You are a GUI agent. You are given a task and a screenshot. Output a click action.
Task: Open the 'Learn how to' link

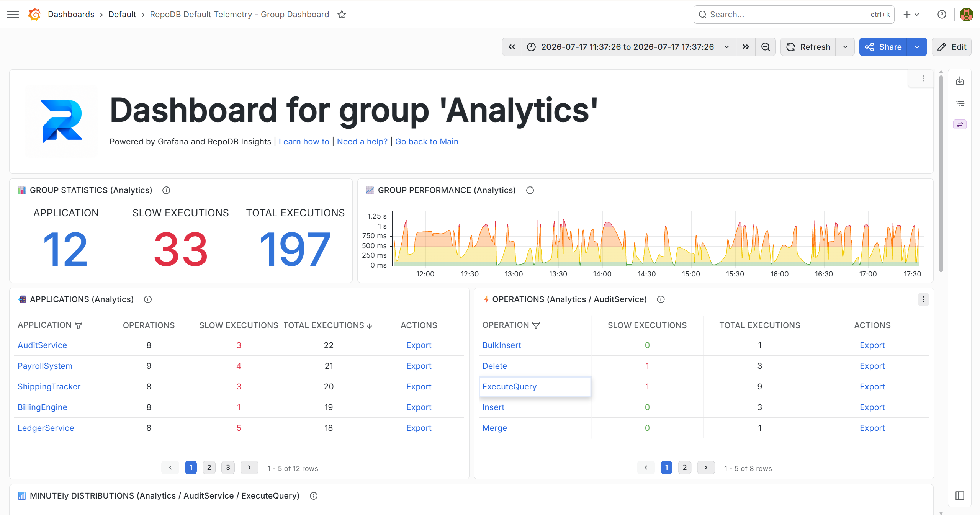[304, 142]
